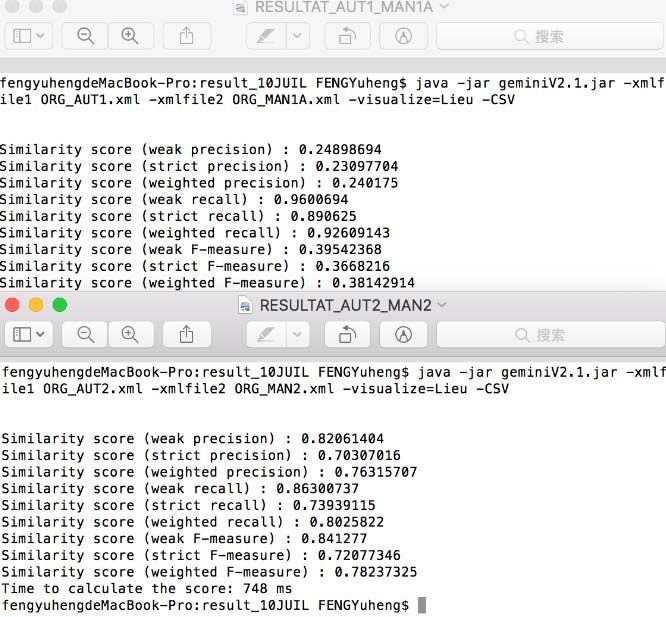Click 'Time to calculate the score: 748 ms' line

(147, 589)
